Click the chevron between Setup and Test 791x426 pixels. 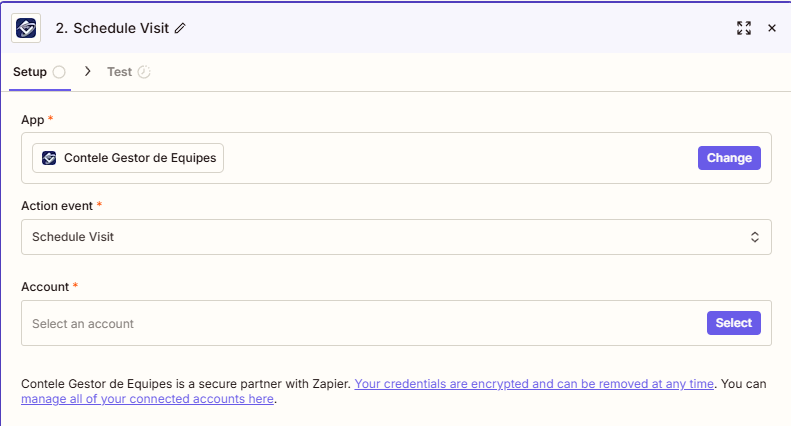point(88,72)
